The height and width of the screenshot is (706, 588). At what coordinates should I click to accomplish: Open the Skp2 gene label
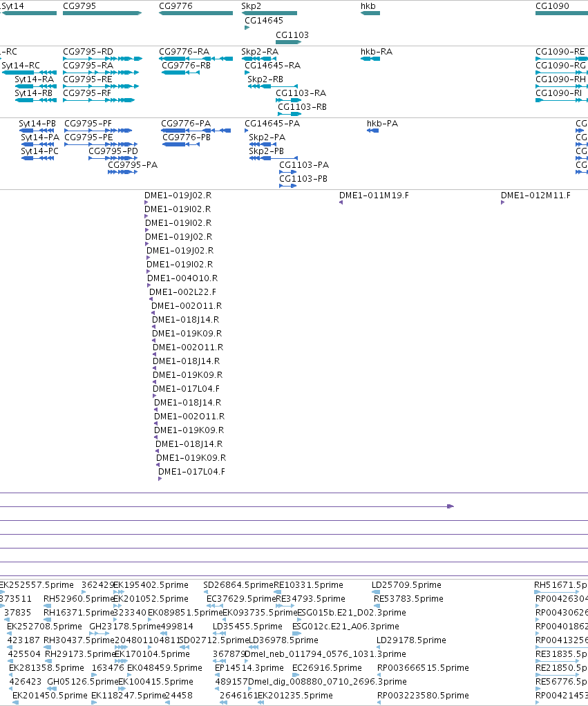point(252,6)
